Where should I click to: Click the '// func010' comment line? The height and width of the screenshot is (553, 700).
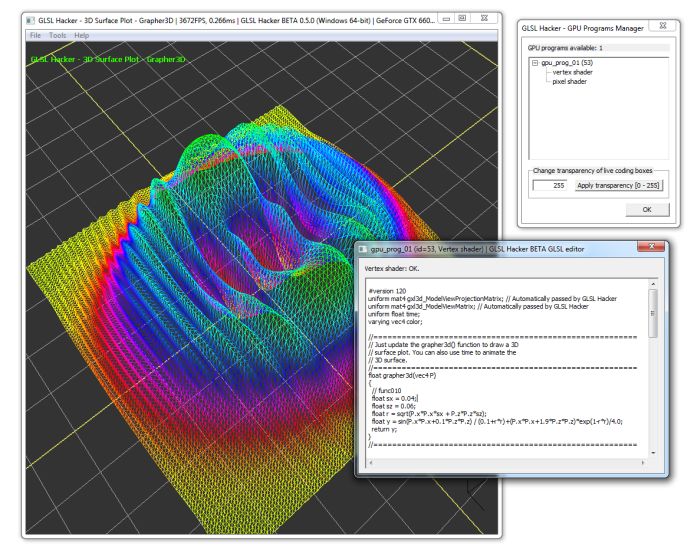pos(386,391)
